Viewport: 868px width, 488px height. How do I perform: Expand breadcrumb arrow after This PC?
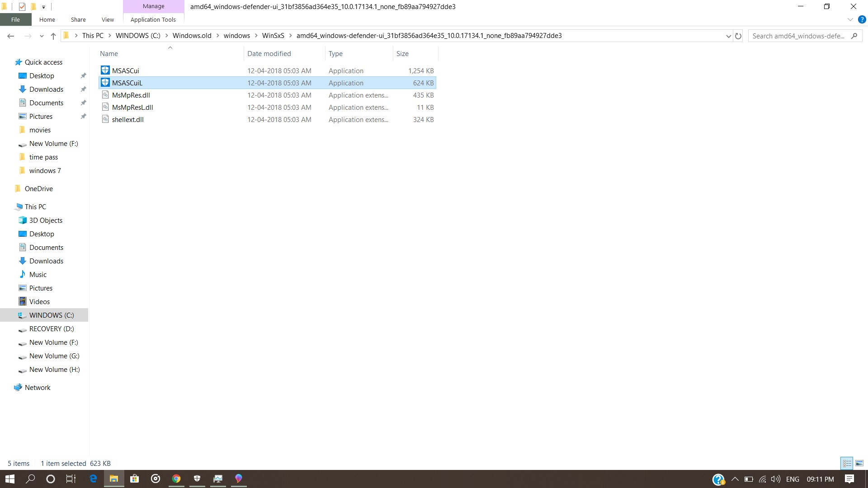click(x=109, y=36)
